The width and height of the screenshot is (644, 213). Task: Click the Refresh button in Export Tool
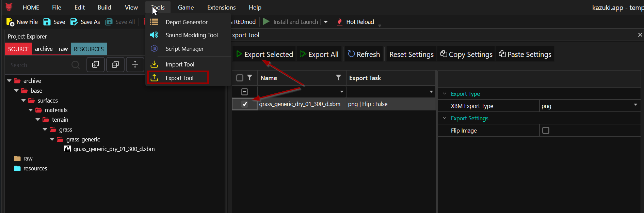(364, 54)
